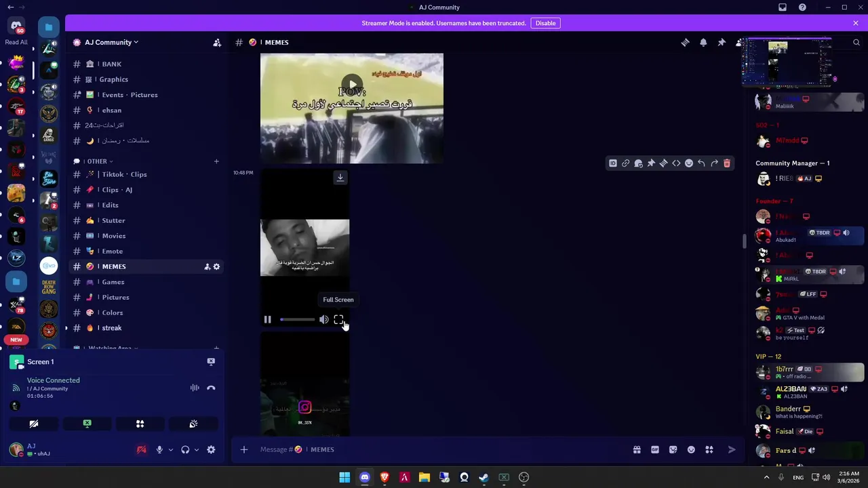Switch to the Stutter channel

(x=146, y=220)
